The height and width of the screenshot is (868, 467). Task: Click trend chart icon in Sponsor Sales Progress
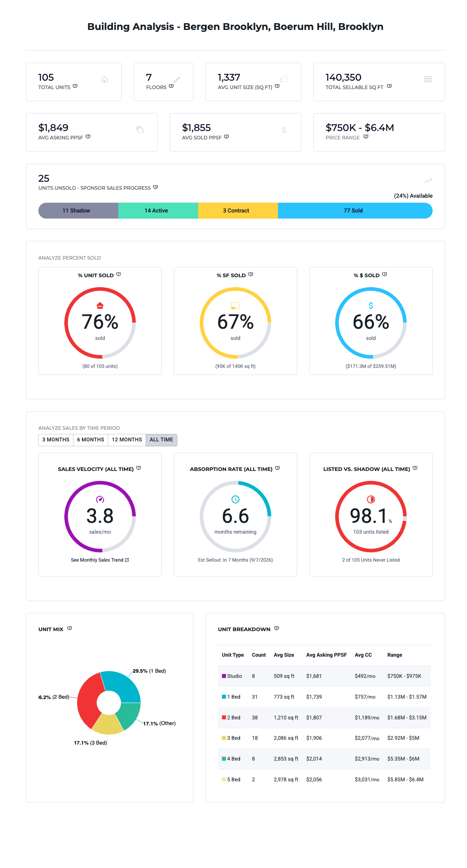point(428,181)
